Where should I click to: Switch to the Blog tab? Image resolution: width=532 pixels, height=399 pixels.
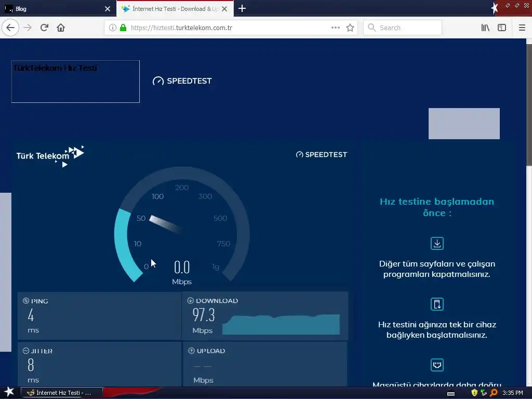tap(58, 8)
